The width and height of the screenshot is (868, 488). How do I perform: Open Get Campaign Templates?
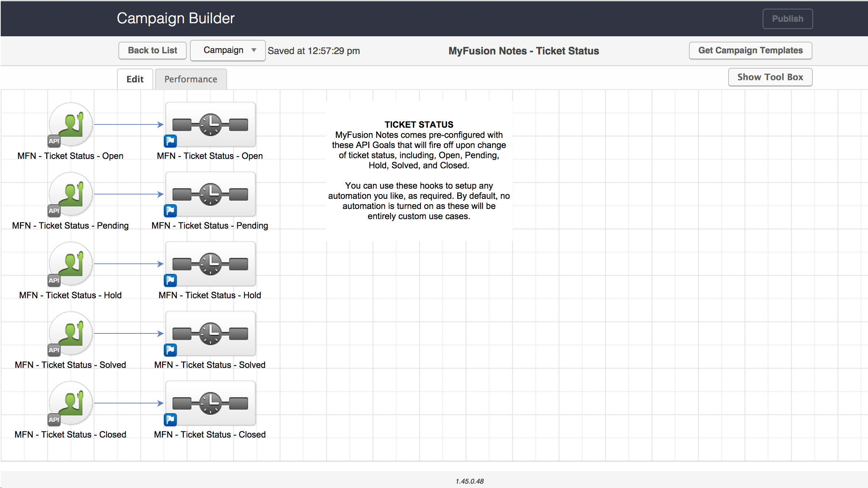[750, 50]
